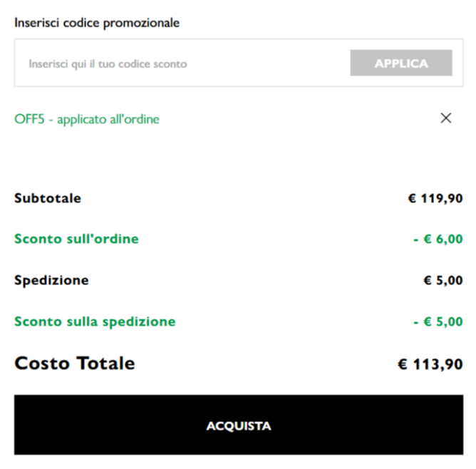Click the 'Inserisci codice promozionale' heading
This screenshot has width=476, height=469.
click(97, 23)
